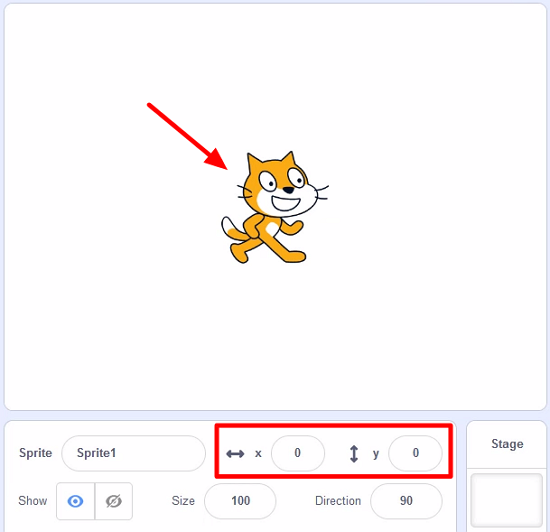Click the Direction label text

(x=338, y=501)
